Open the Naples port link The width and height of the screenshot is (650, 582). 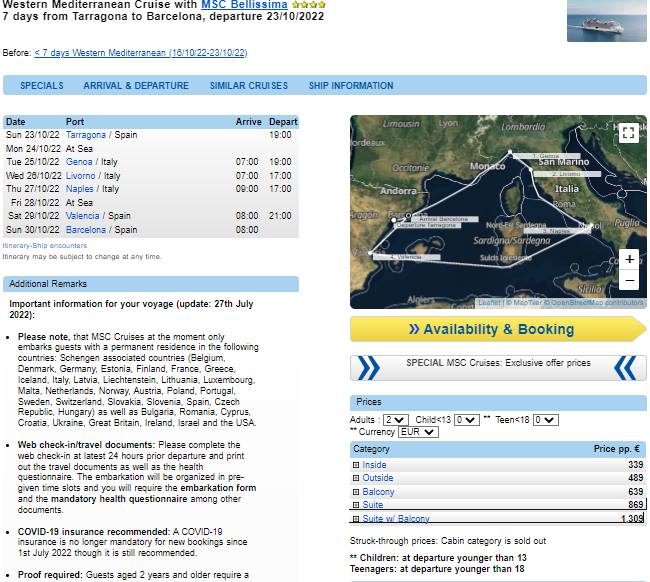pos(80,189)
